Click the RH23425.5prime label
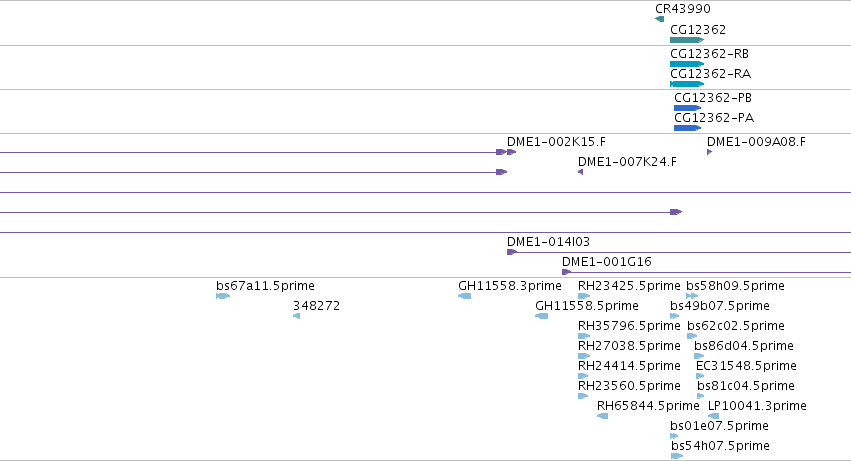The height and width of the screenshot is (461, 851). point(629,286)
